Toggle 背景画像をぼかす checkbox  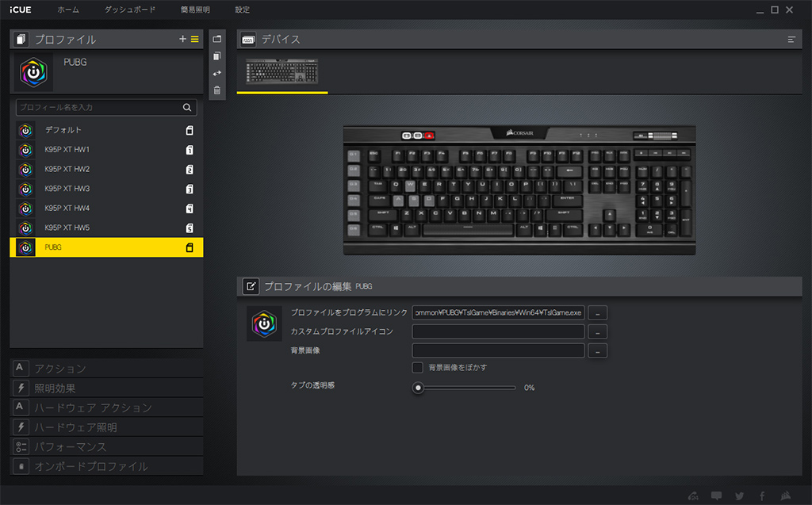point(417,367)
